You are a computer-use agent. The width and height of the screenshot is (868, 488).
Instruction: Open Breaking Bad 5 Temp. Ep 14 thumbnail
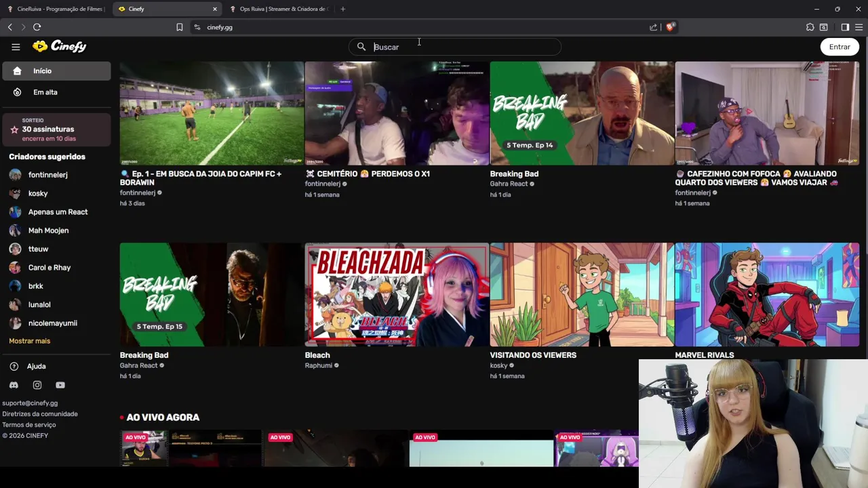click(x=582, y=113)
